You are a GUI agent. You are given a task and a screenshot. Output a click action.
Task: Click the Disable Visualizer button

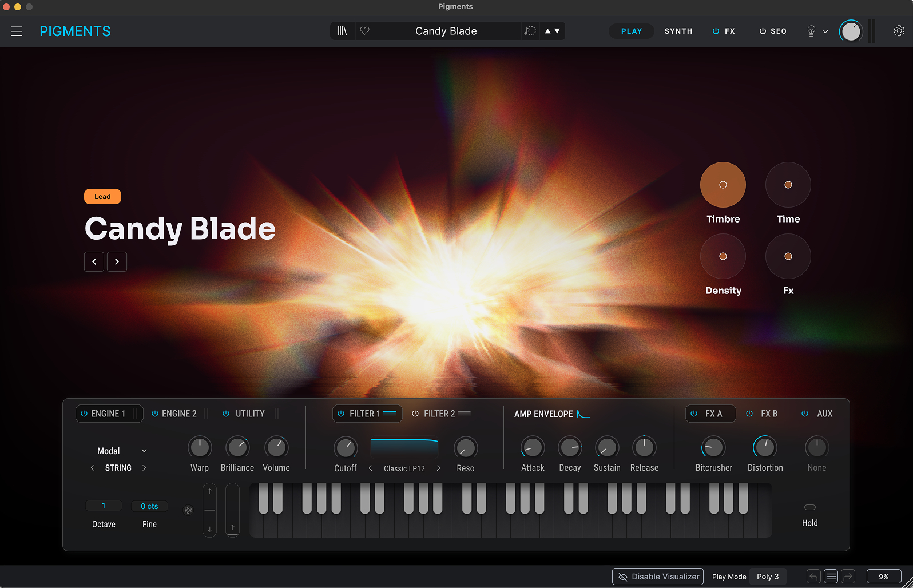pyautogui.click(x=658, y=577)
